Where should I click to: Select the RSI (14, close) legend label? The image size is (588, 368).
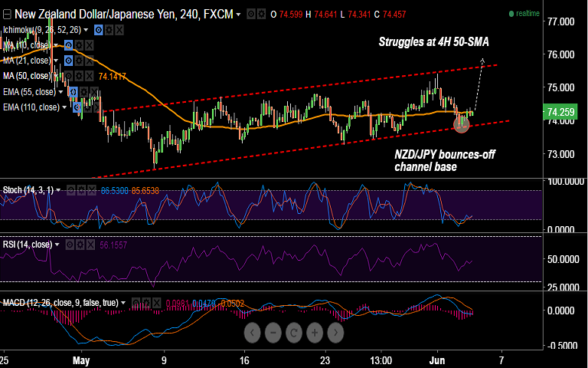point(28,245)
